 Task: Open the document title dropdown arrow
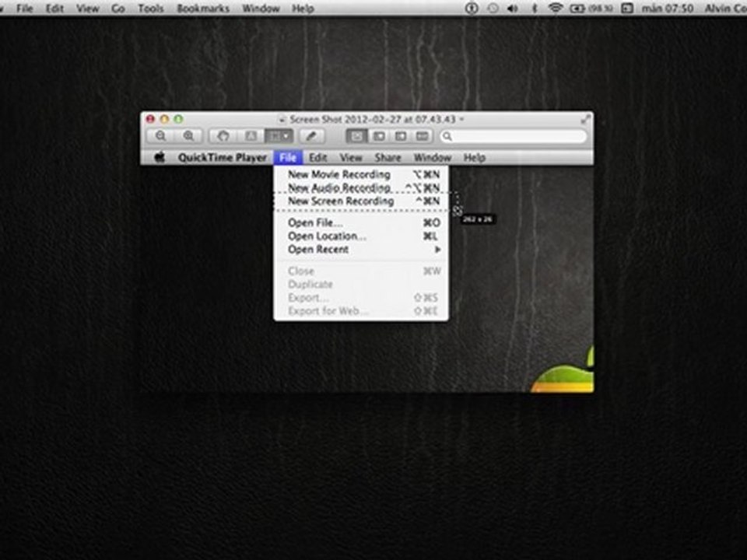(x=461, y=119)
